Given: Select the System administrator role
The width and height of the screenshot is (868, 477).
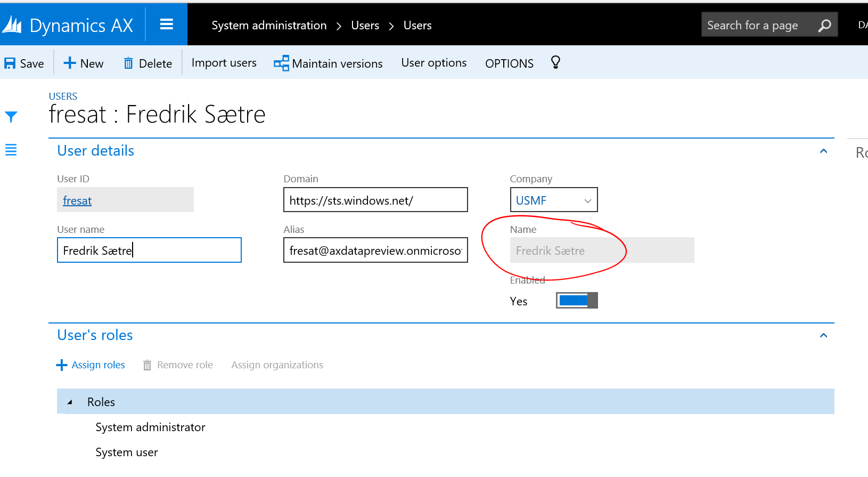Looking at the screenshot, I should pos(150,427).
